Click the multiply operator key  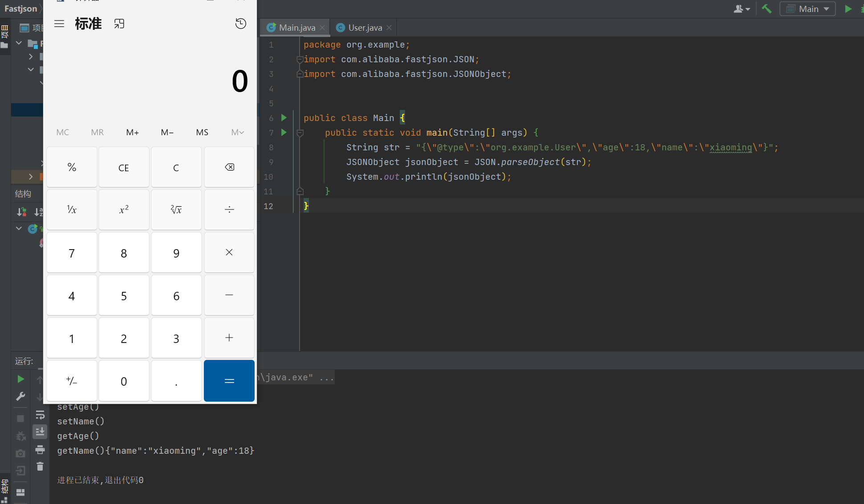pos(229,252)
